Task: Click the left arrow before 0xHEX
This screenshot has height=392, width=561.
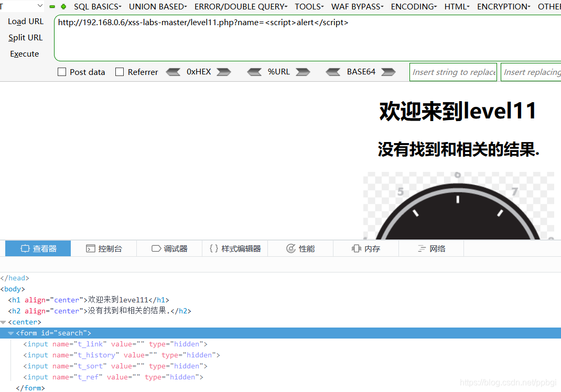Action: click(173, 72)
